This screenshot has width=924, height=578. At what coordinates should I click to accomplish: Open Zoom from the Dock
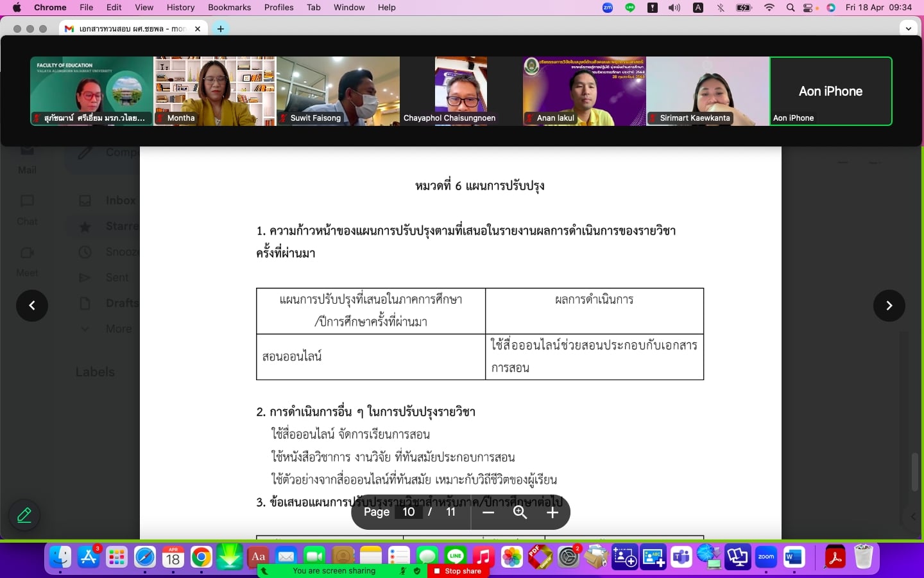click(766, 557)
